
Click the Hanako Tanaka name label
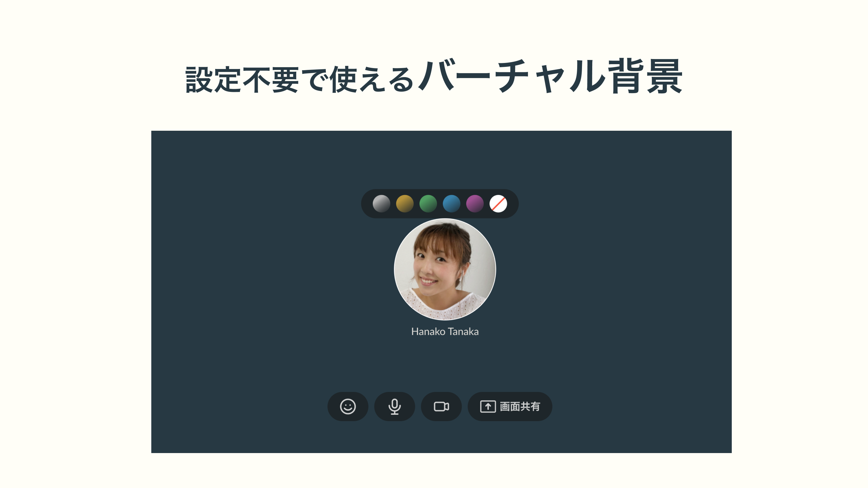(445, 331)
